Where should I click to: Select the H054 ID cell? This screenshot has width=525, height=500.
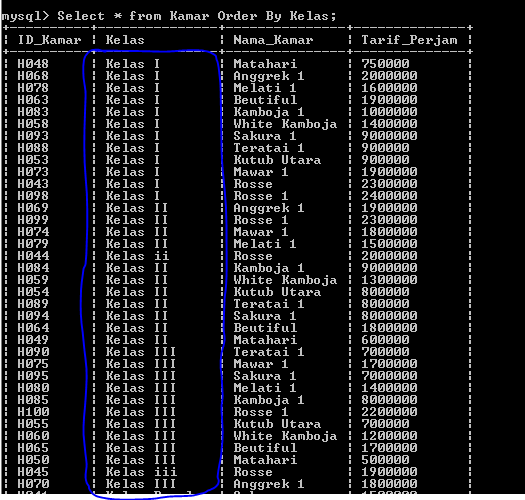point(33,292)
